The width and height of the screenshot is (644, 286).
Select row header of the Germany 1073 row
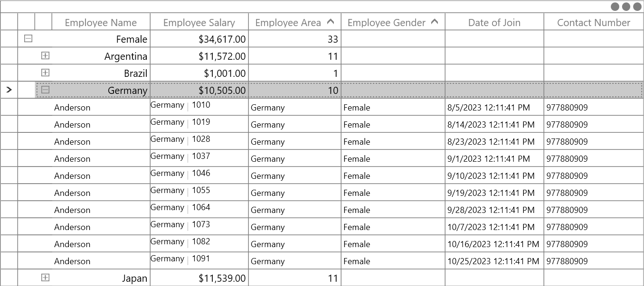coord(9,227)
